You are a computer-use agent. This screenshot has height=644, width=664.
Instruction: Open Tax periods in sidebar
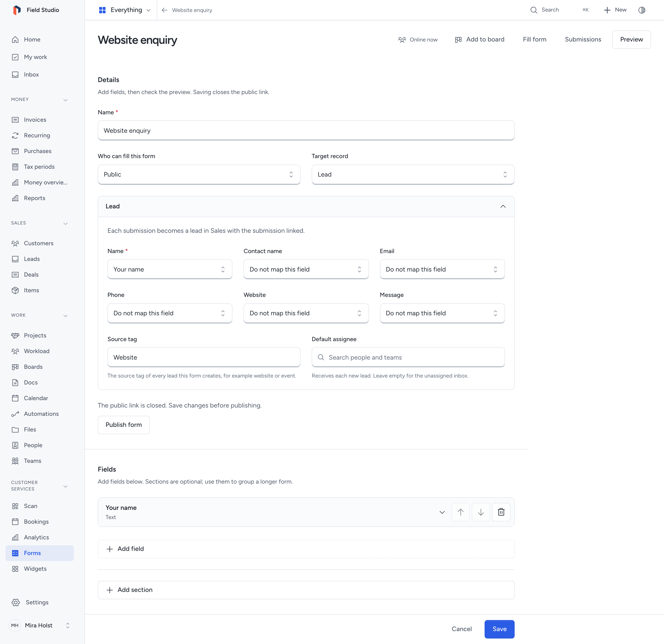(x=40, y=167)
